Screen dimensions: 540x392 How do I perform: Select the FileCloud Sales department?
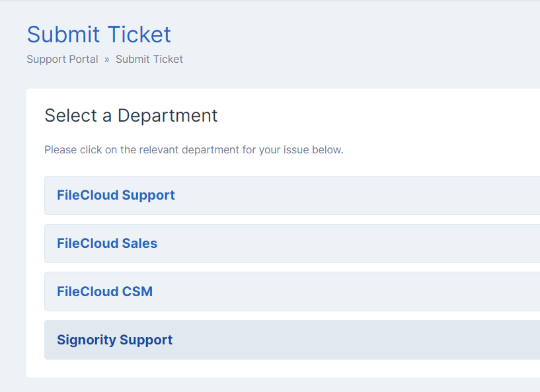pos(107,243)
